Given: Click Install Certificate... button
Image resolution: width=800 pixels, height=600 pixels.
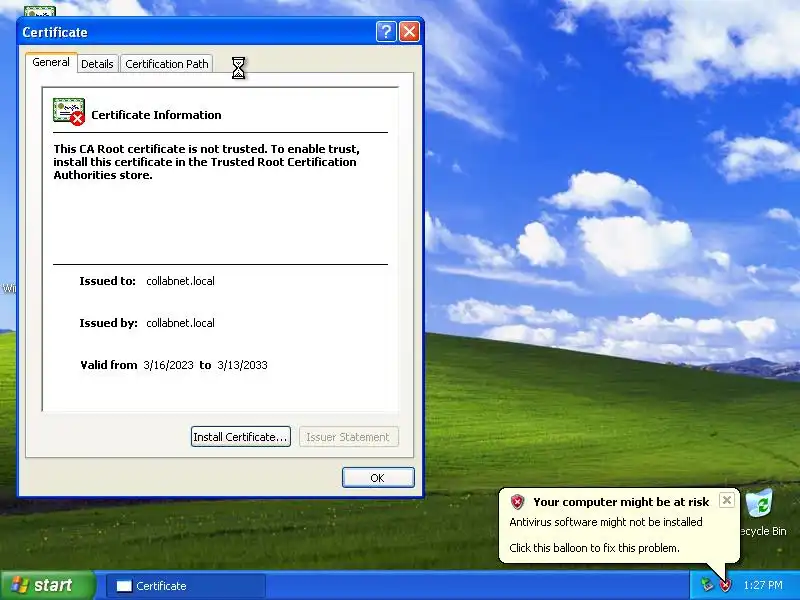Looking at the screenshot, I should (241, 437).
